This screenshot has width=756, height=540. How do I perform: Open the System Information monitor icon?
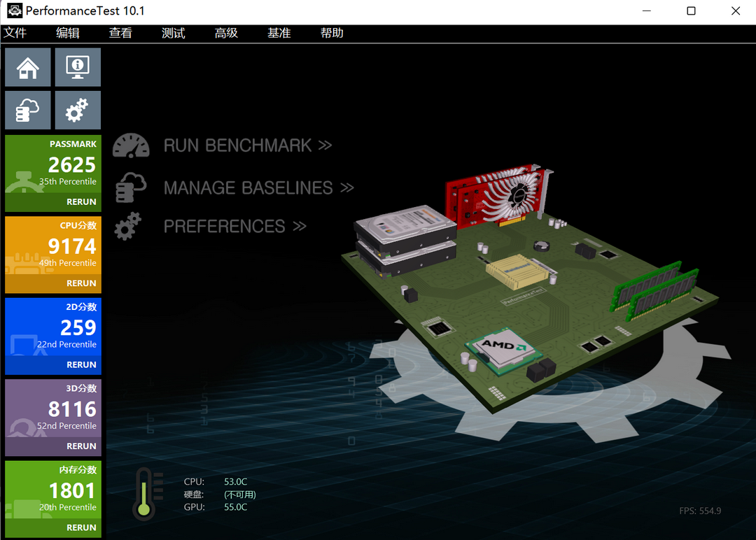point(78,67)
